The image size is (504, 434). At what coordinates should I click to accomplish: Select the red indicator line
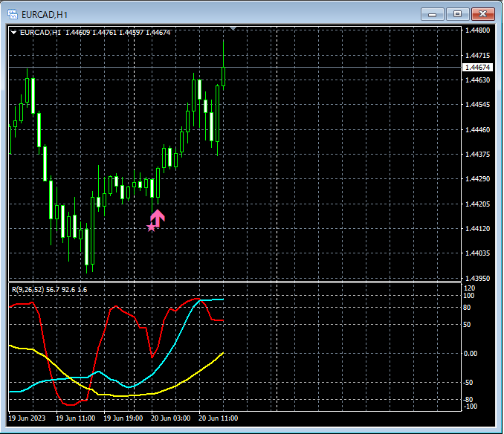coord(106,328)
